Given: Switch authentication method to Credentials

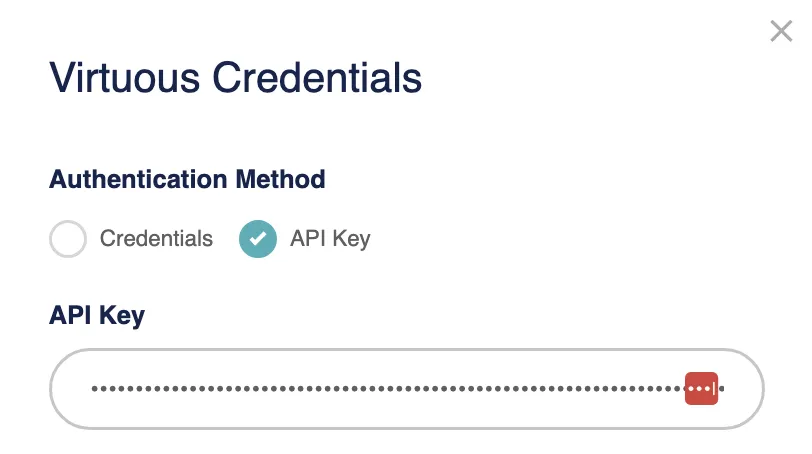Looking at the screenshot, I should pos(68,239).
